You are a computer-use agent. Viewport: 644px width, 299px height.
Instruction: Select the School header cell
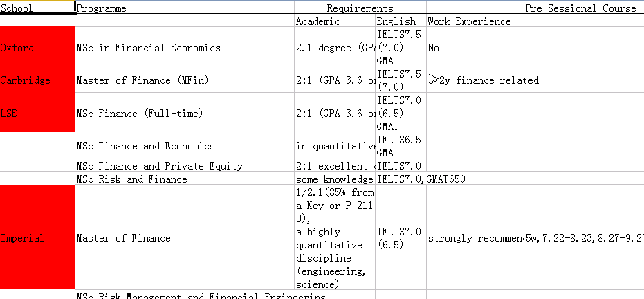(x=37, y=8)
